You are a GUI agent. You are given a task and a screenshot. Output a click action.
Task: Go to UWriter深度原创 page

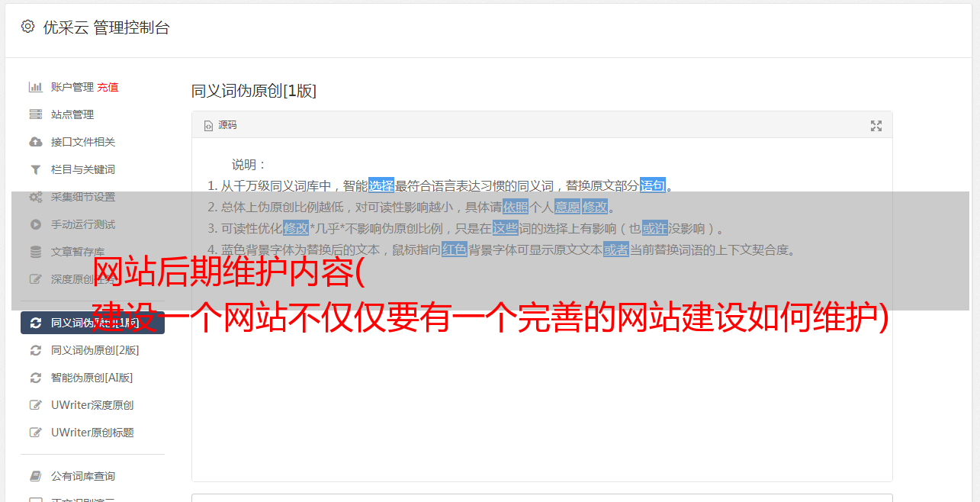[93, 405]
